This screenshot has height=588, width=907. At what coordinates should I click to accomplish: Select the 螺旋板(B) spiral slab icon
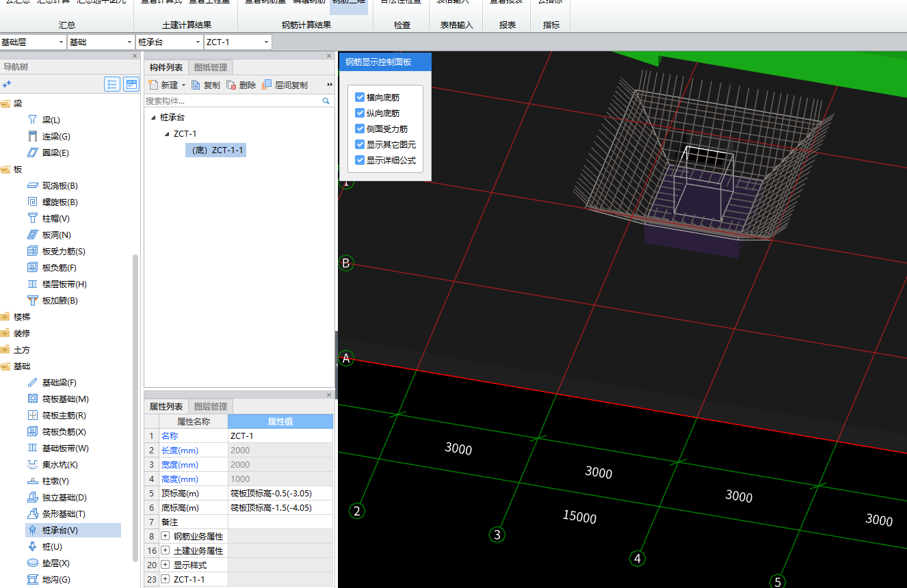[x=32, y=202]
